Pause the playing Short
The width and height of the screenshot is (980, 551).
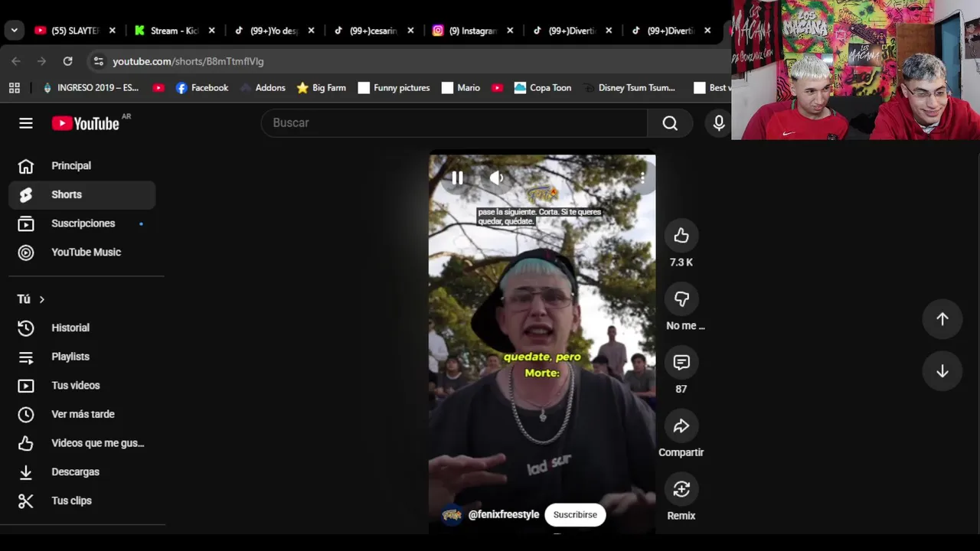457,178
